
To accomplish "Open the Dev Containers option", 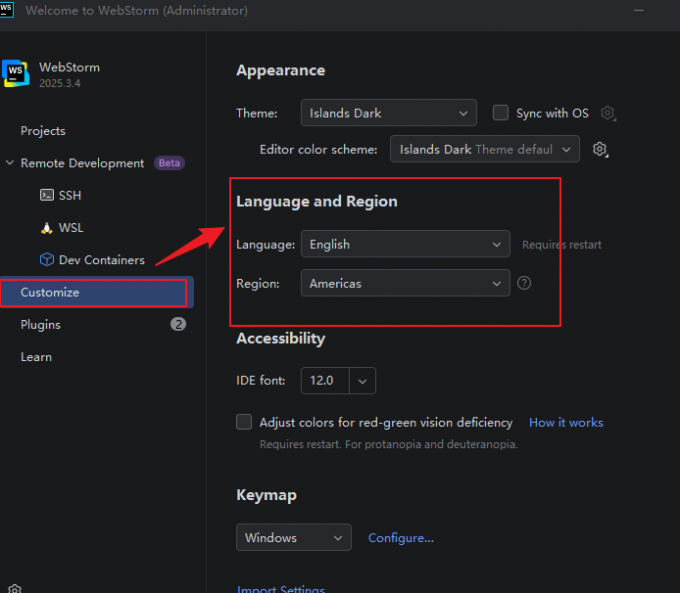I will click(x=101, y=260).
